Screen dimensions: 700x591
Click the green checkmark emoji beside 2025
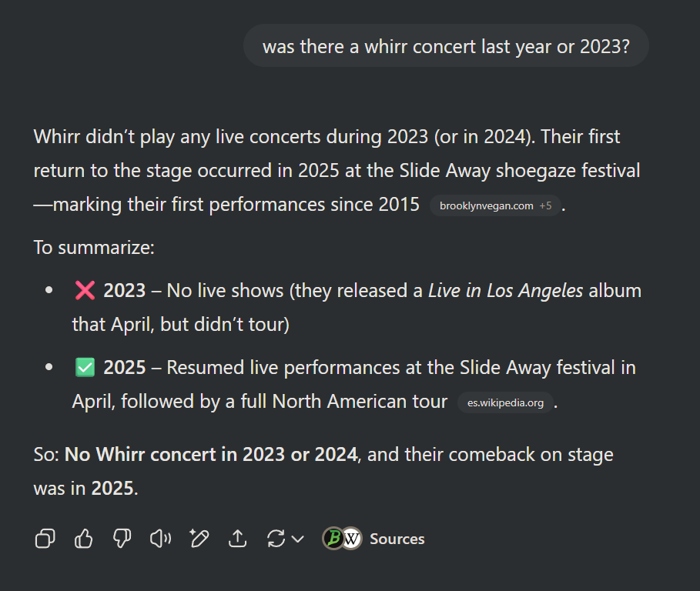85,368
